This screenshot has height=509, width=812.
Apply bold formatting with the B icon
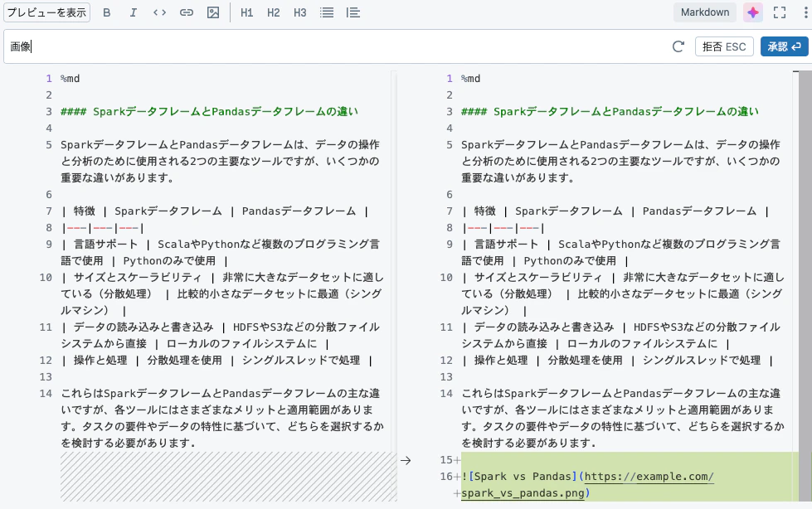tap(107, 12)
